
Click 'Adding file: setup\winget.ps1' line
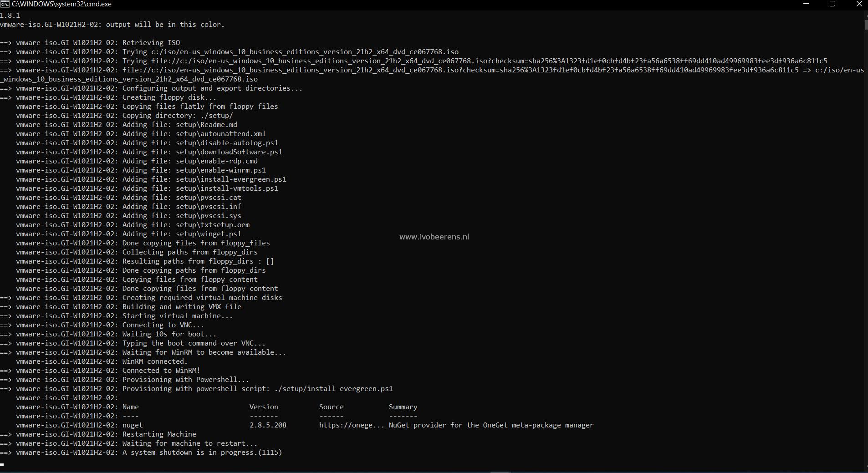coord(182,234)
